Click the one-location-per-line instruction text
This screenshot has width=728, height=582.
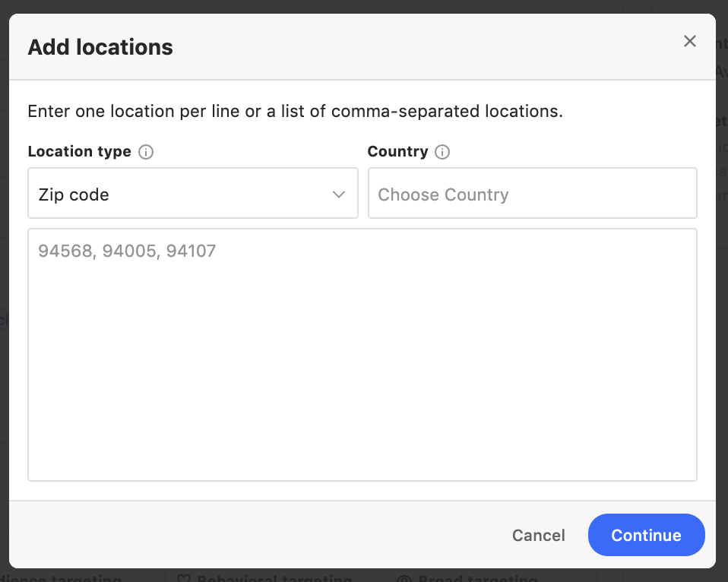pyautogui.click(x=295, y=112)
